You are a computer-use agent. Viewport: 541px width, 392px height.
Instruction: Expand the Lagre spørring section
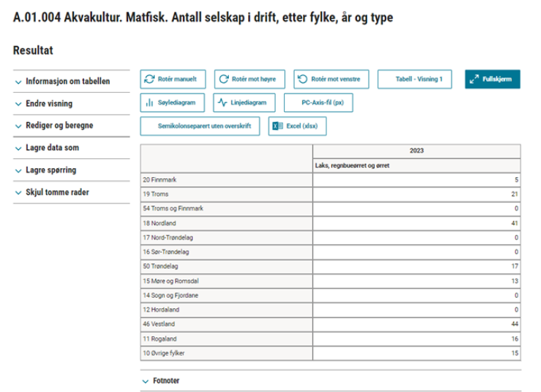click(x=51, y=170)
